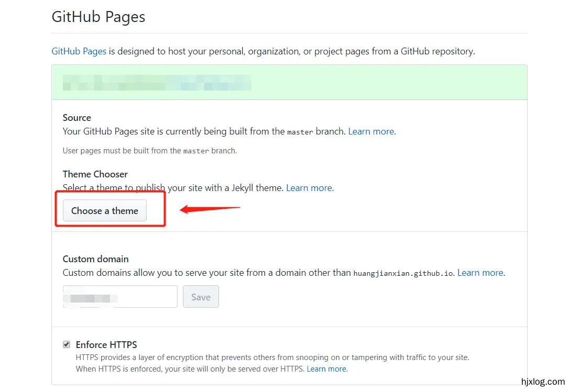The image size is (570, 392).
Task: Toggle the Enforce HTTPS checkbox
Action: [x=67, y=344]
